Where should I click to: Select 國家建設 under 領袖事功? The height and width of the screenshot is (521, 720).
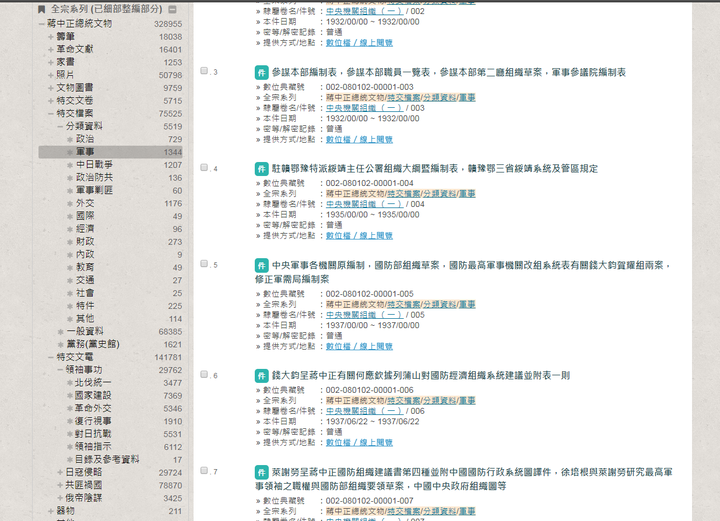click(x=93, y=396)
